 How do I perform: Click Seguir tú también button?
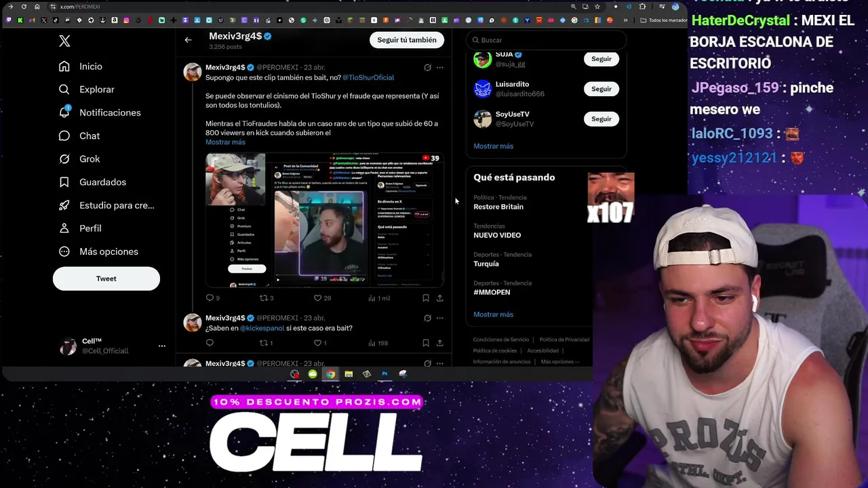407,40
